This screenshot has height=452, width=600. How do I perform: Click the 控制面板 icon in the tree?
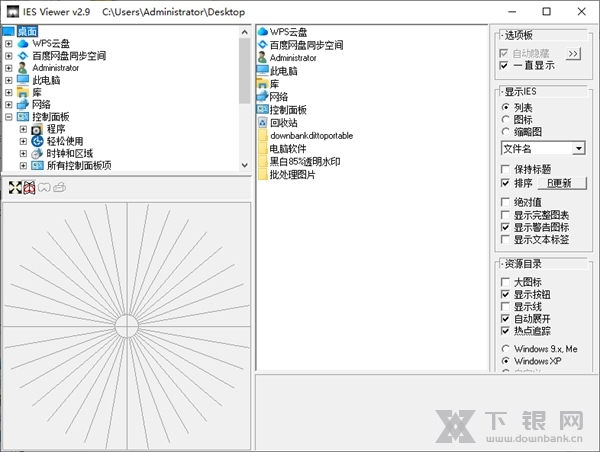click(23, 117)
